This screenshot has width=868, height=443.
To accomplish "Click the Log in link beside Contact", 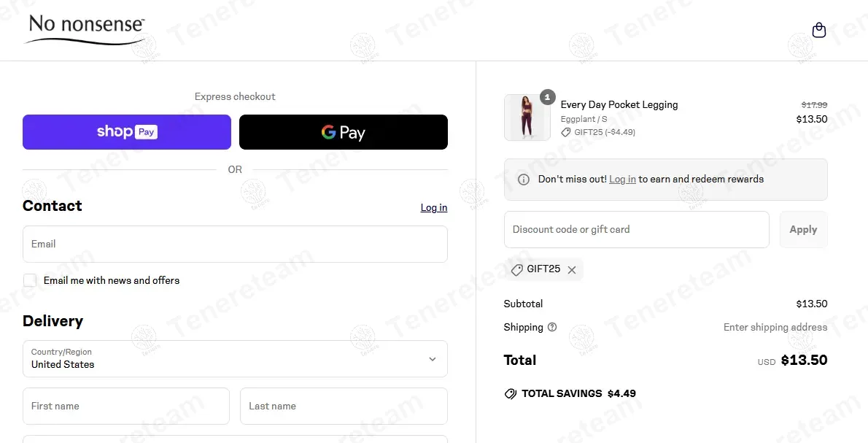I will (x=434, y=208).
